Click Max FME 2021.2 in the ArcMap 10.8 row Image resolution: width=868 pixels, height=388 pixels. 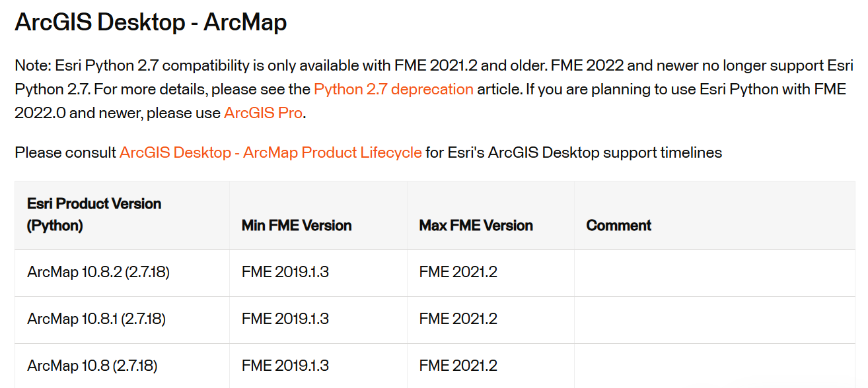pos(458,366)
